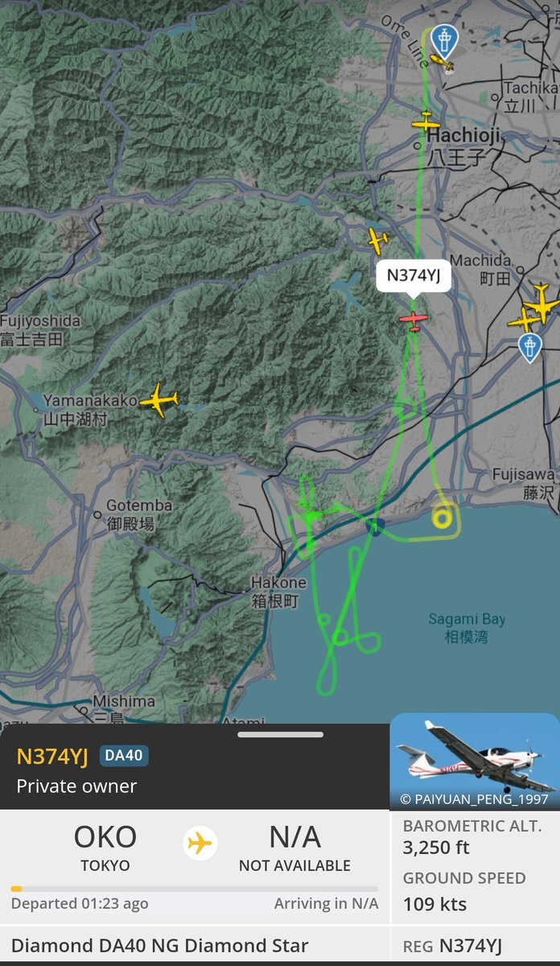Tap the yellow circular loop on flight track

tap(442, 518)
